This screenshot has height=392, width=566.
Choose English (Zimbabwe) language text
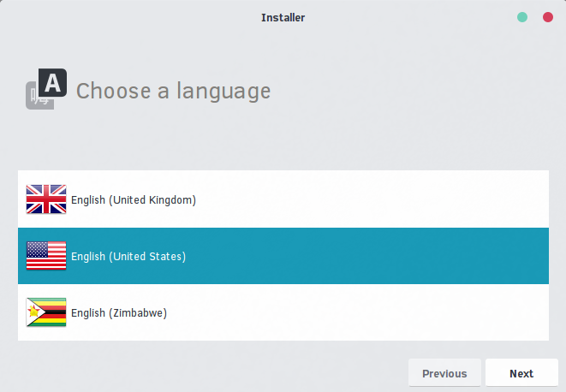pyautogui.click(x=119, y=312)
